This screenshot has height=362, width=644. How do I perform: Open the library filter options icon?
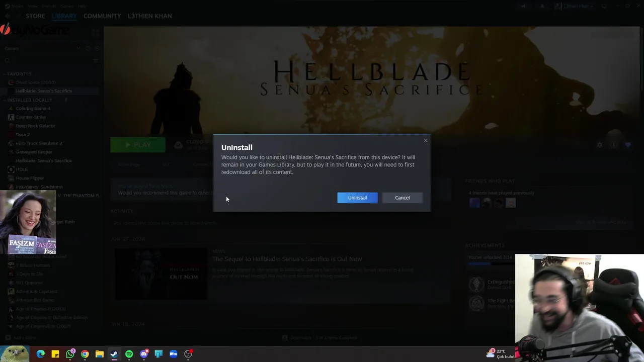[x=96, y=61]
